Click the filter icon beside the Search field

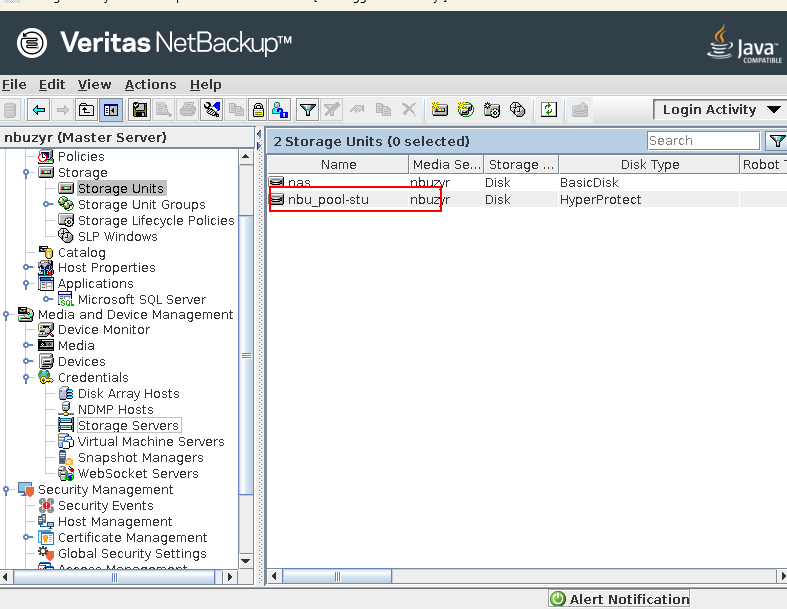[x=776, y=141]
